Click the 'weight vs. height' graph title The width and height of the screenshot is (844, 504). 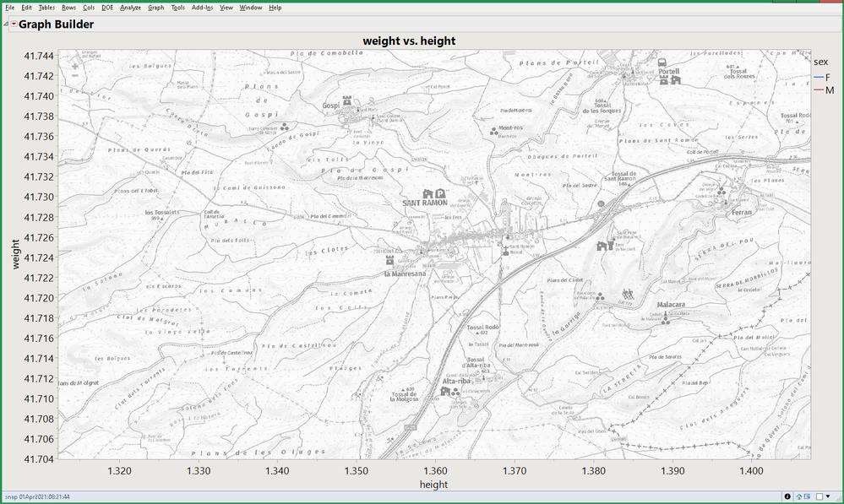(409, 41)
